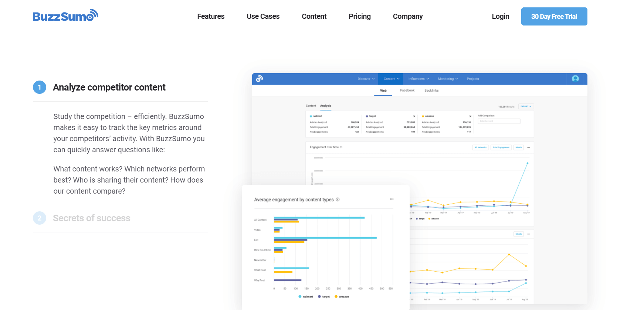644x310 pixels.
Task: Open the Monitoring dropdown in the dashboard
Action: click(448, 79)
